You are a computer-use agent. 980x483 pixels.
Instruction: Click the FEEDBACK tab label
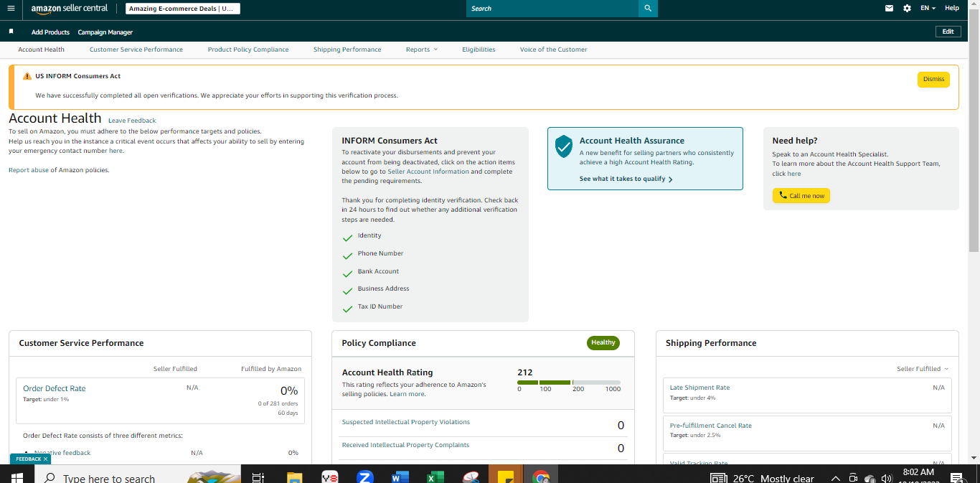pyautogui.click(x=28, y=459)
